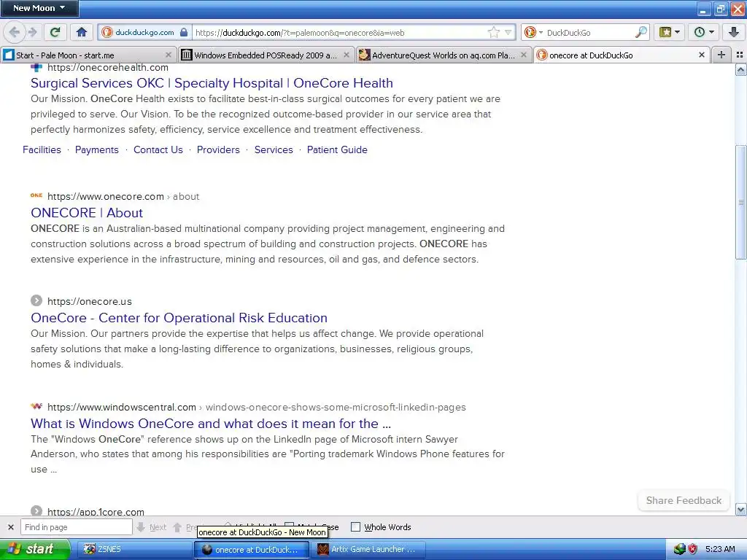The height and width of the screenshot is (560, 747).
Task: Follow the Services sitelink
Action: click(x=274, y=149)
